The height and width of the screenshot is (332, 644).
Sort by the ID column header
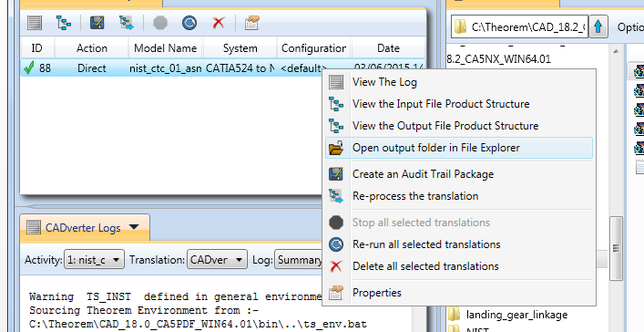tap(36, 48)
